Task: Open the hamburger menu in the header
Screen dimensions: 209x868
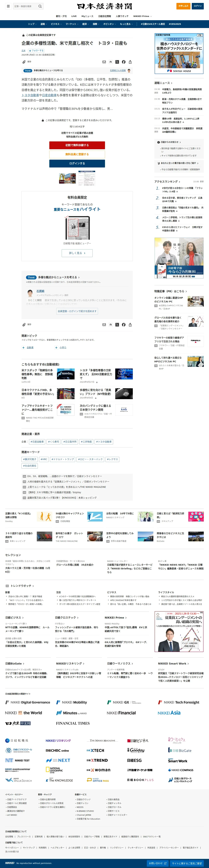Action: [x=8, y=6]
